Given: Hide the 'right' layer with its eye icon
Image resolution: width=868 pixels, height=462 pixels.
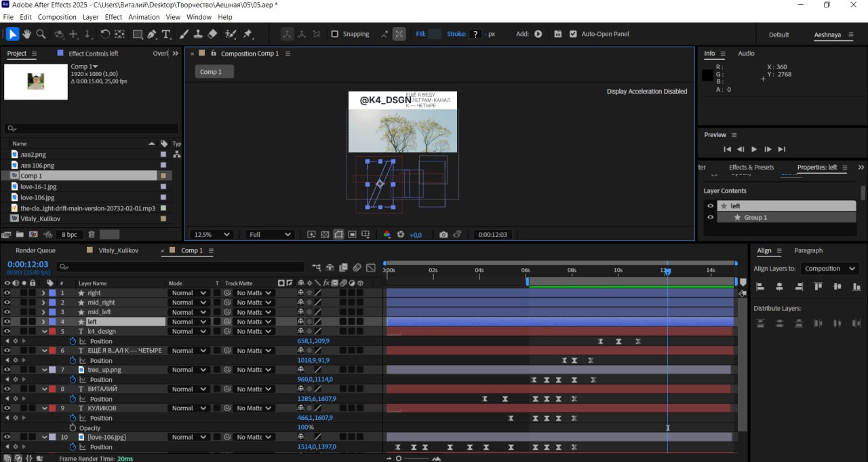Looking at the screenshot, I should tap(7, 293).
